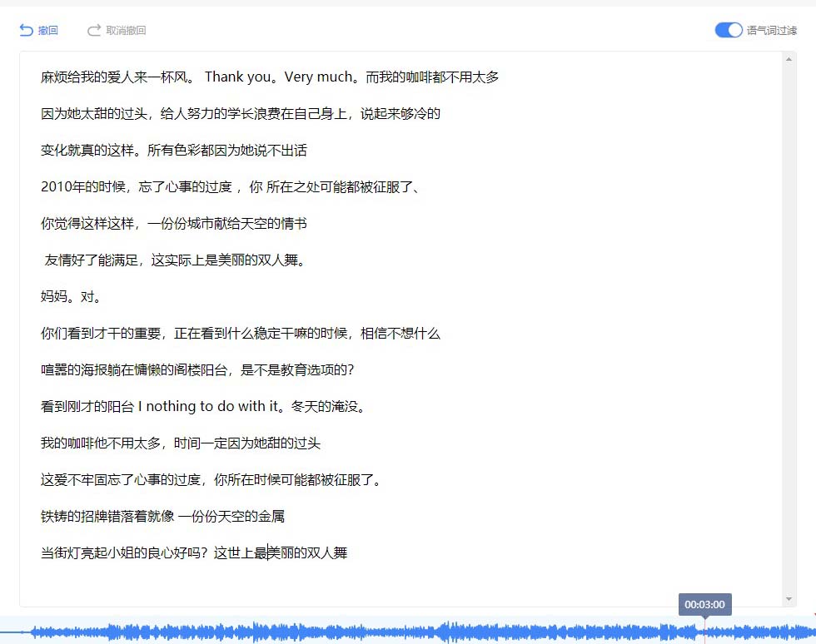The width and height of the screenshot is (816, 644).
Task: Click the vertical scrollbar track of transcript
Action: click(x=789, y=333)
